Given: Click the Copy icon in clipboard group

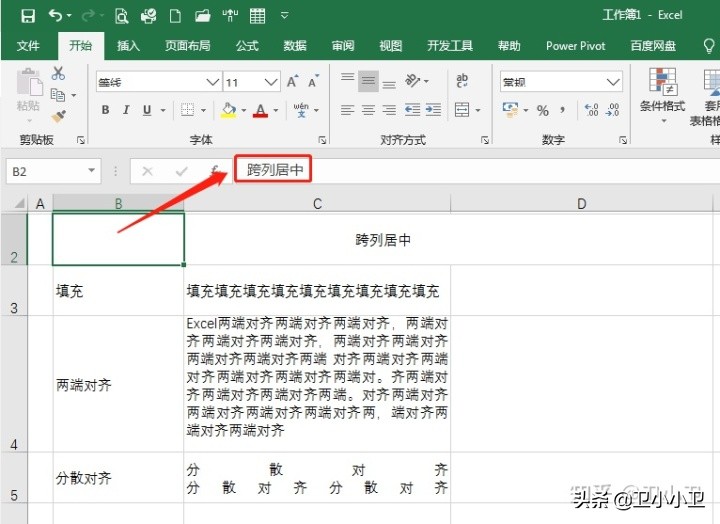Looking at the screenshot, I should 57,95.
